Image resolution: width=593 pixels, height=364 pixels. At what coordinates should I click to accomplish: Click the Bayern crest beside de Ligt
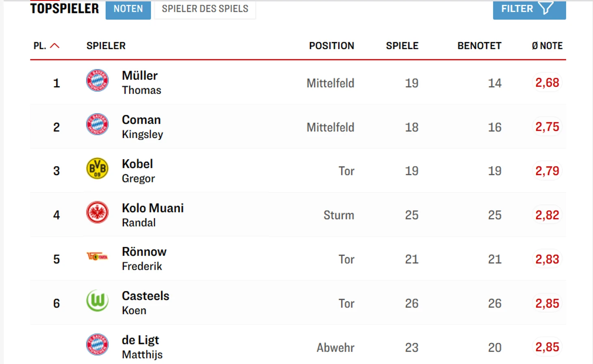pos(97,344)
